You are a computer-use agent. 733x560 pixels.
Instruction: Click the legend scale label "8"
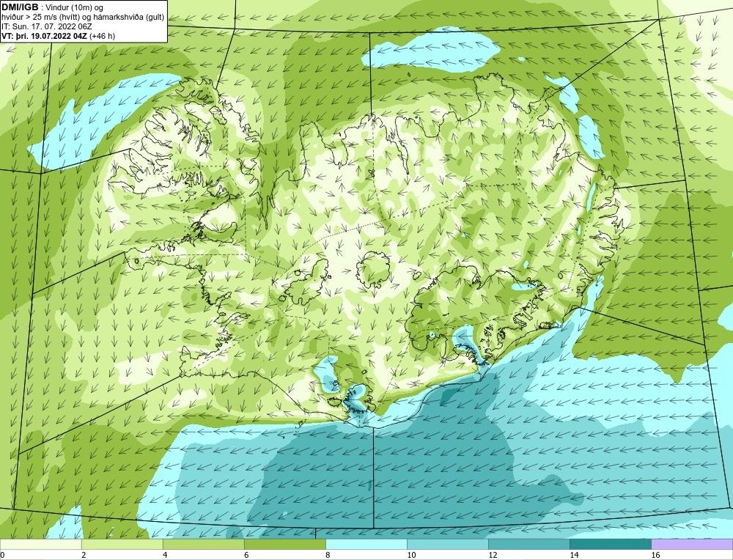(x=328, y=555)
